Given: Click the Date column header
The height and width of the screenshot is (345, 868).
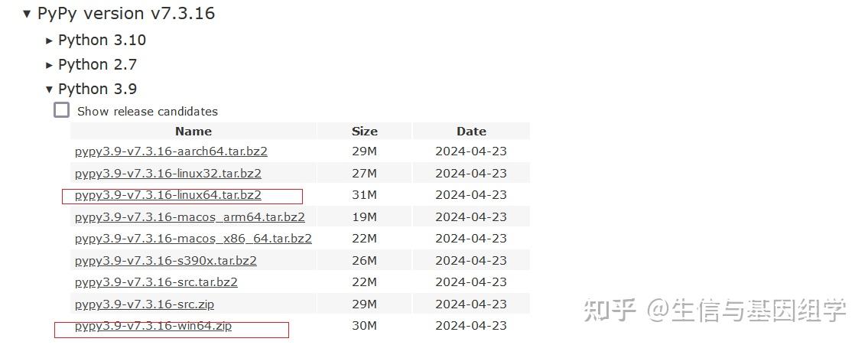Looking at the screenshot, I should [471, 132].
